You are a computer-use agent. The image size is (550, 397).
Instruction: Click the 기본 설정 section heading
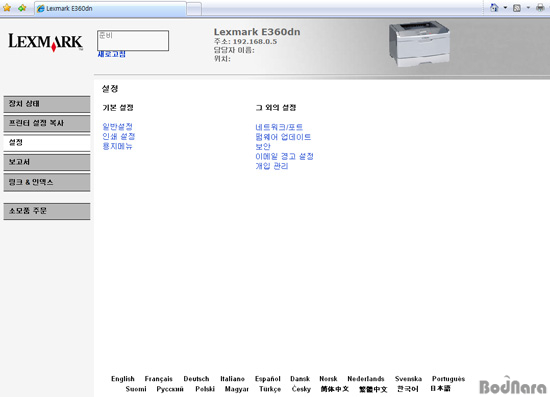pyautogui.click(x=118, y=108)
